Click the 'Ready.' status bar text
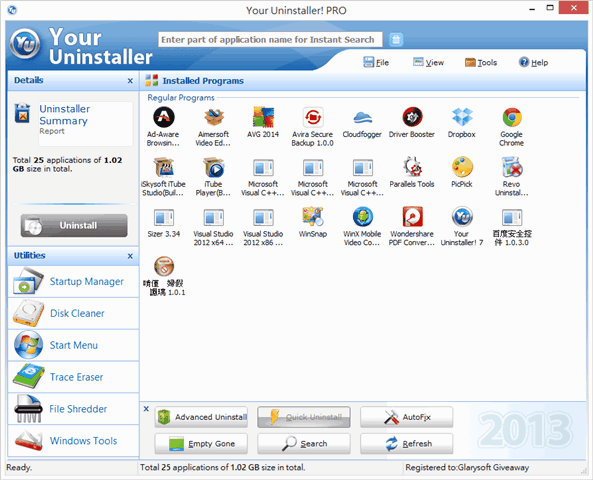Screen dimensions: 593x480 pyautogui.click(x=19, y=468)
